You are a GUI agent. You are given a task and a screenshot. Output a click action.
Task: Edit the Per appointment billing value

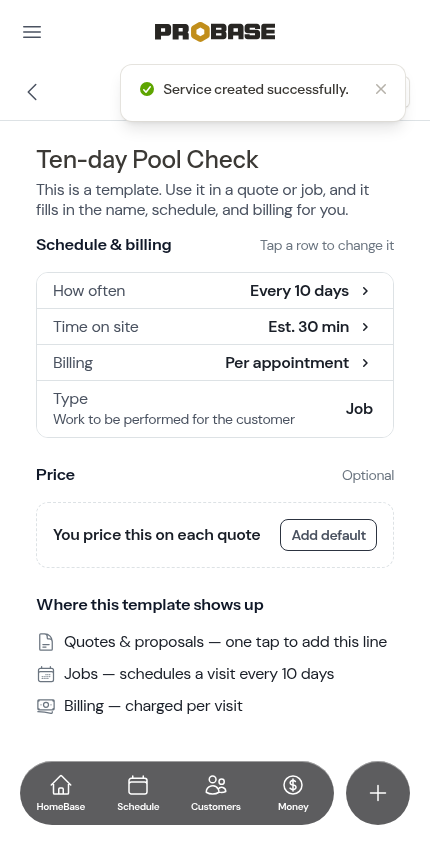(287, 363)
